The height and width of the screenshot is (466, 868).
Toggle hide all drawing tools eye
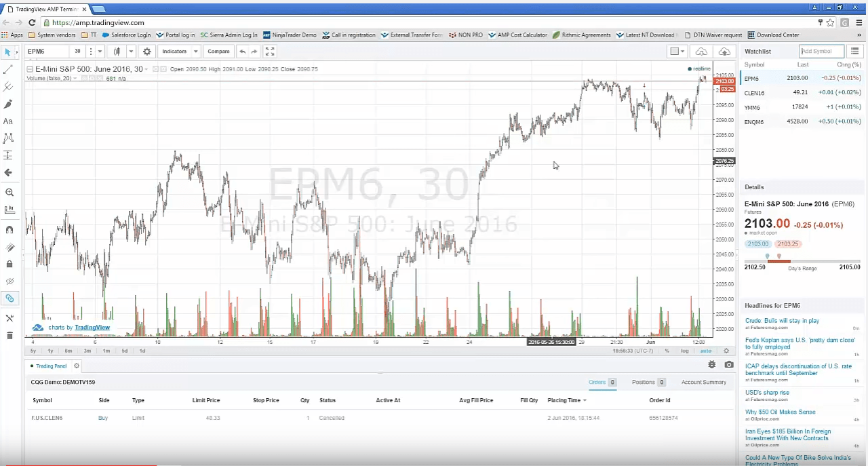click(9, 281)
